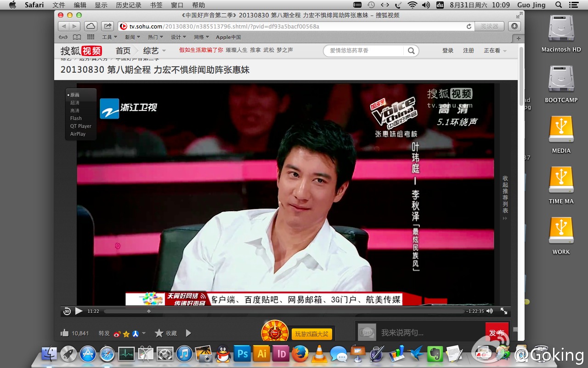Share to Renren via blue icon

point(136,334)
